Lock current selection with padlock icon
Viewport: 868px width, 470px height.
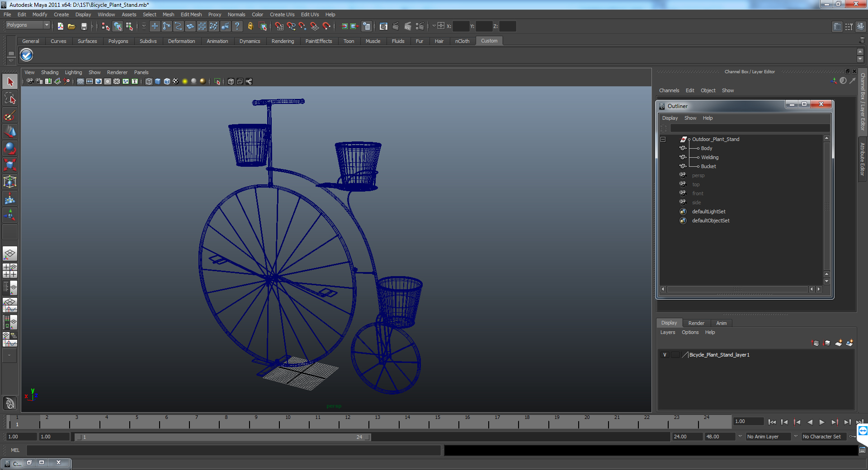click(x=250, y=26)
